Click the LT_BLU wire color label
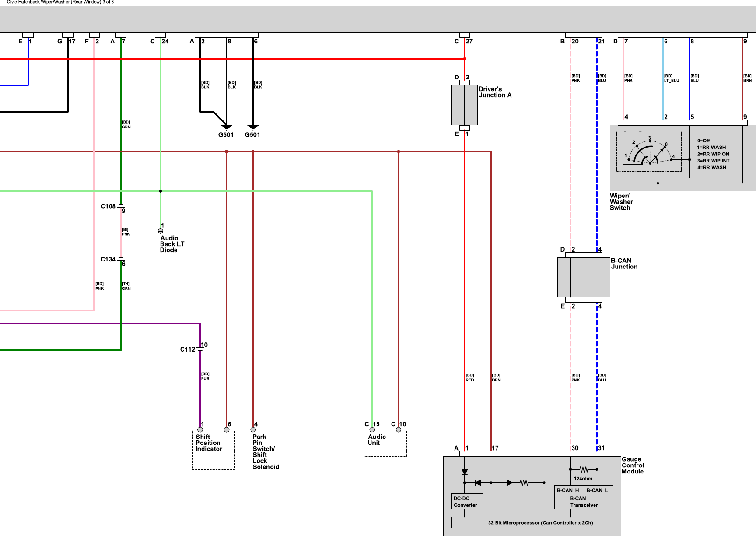 coord(672,80)
